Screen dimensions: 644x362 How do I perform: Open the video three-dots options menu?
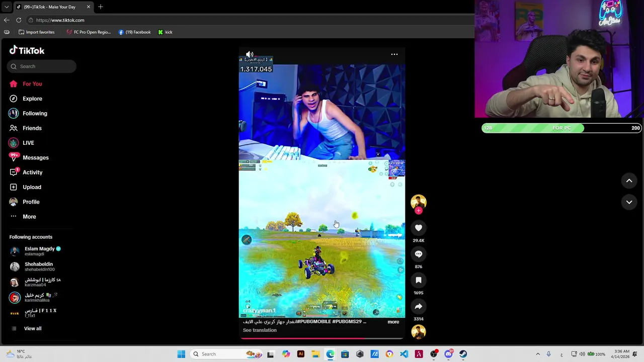click(x=394, y=54)
